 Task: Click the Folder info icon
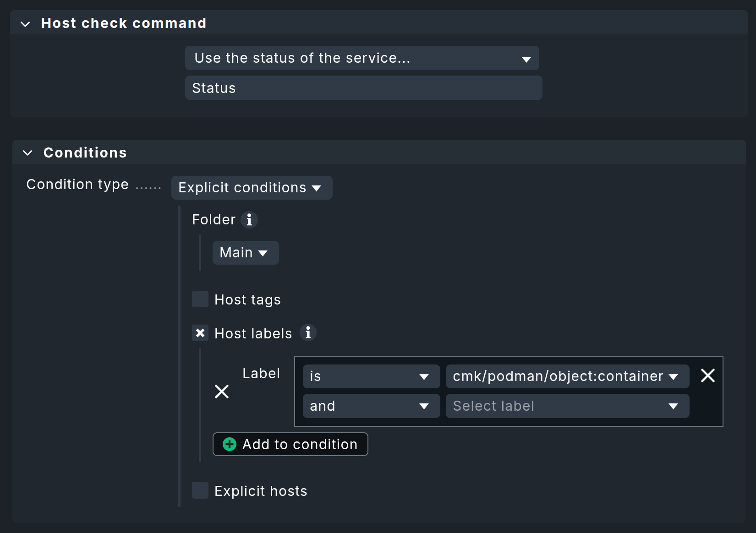pyautogui.click(x=249, y=220)
